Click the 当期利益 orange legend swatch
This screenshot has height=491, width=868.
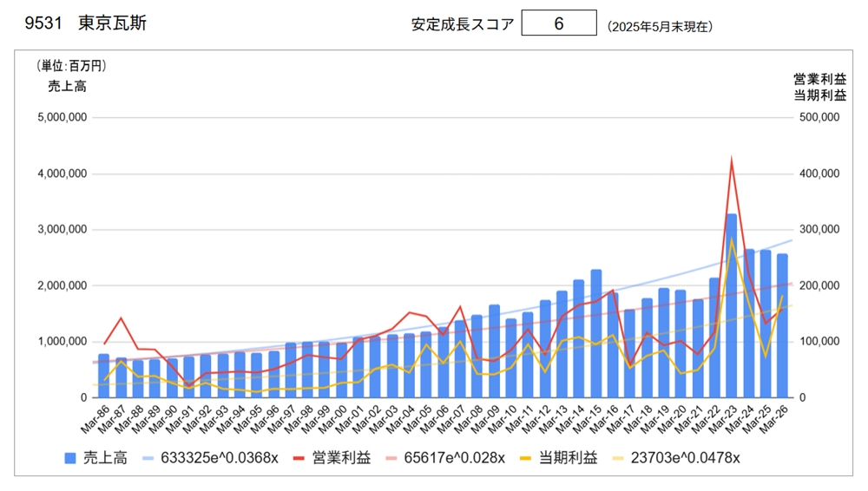526,458
